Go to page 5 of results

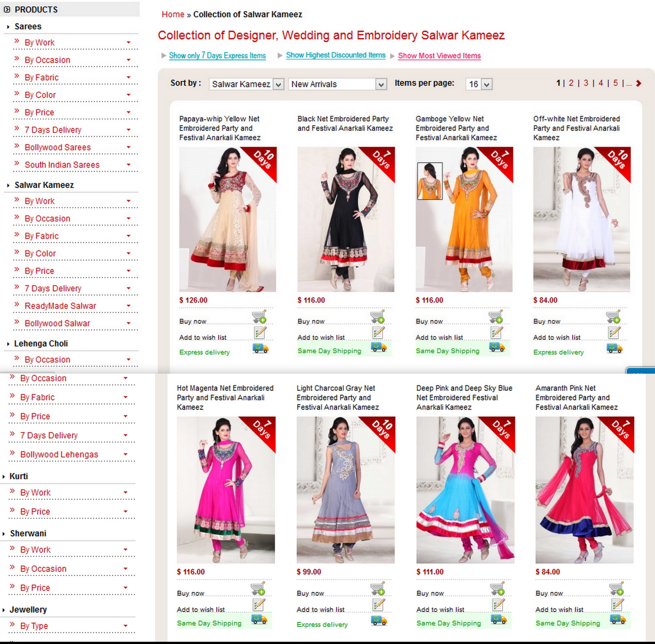[615, 83]
